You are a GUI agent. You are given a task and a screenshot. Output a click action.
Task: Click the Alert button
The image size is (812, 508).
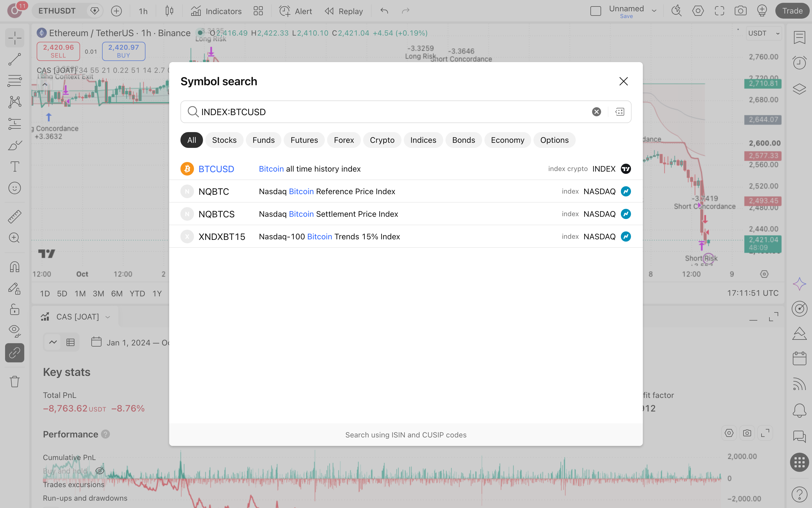tap(295, 11)
